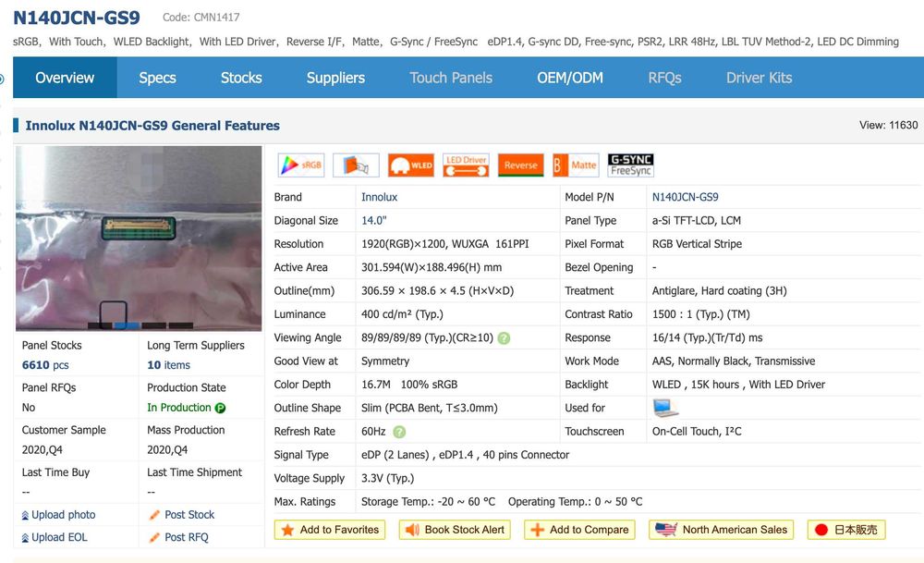Screen dimensions: 924x563
Task: Click the Upload photo link
Action: click(x=58, y=515)
